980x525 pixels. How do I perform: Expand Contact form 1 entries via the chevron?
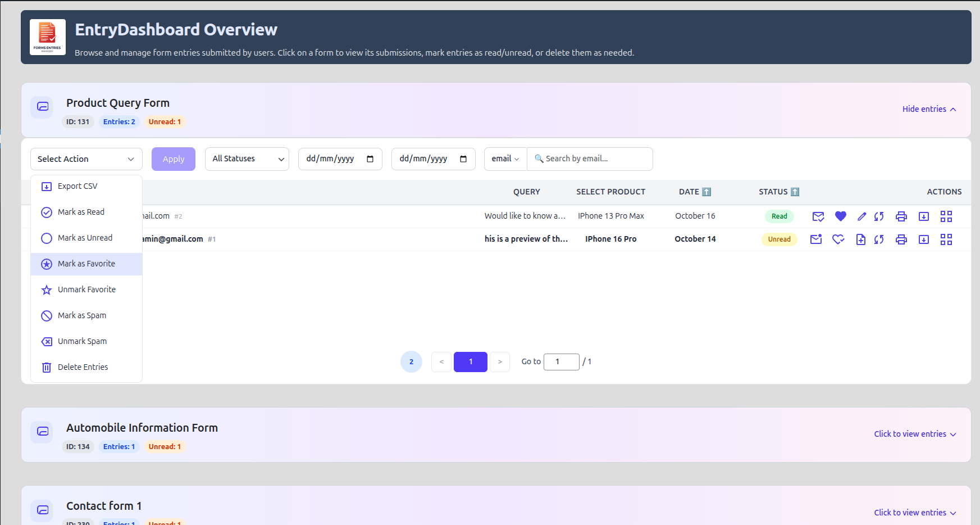pyautogui.click(x=953, y=513)
